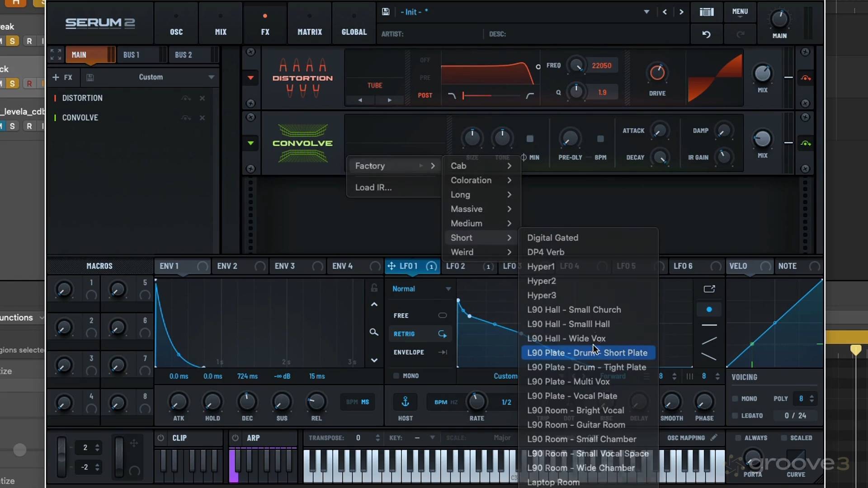Image resolution: width=868 pixels, height=488 pixels.
Task: Enable the ALWAYS porta checkbox
Action: [738, 438]
